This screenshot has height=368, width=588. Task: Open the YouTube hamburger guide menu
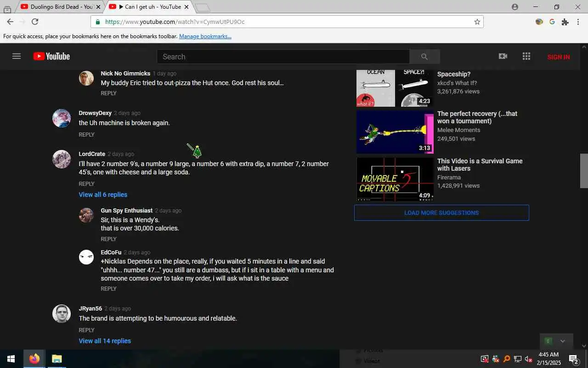click(17, 56)
